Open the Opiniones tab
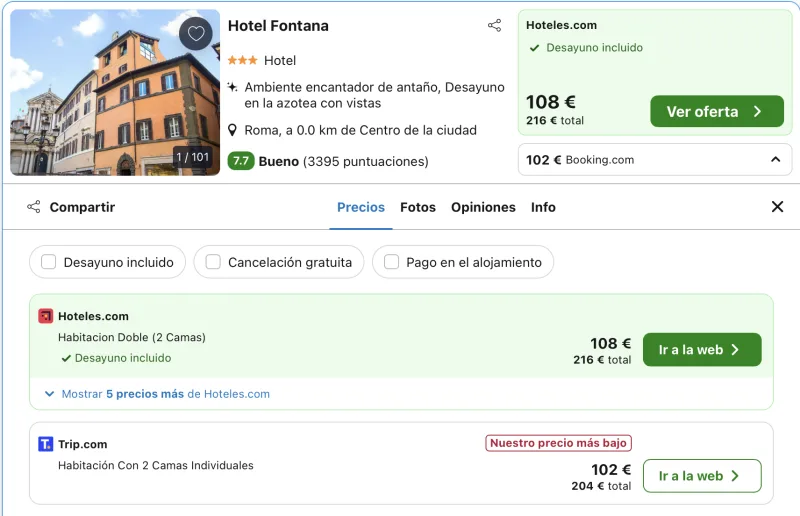The image size is (800, 516). (x=483, y=207)
